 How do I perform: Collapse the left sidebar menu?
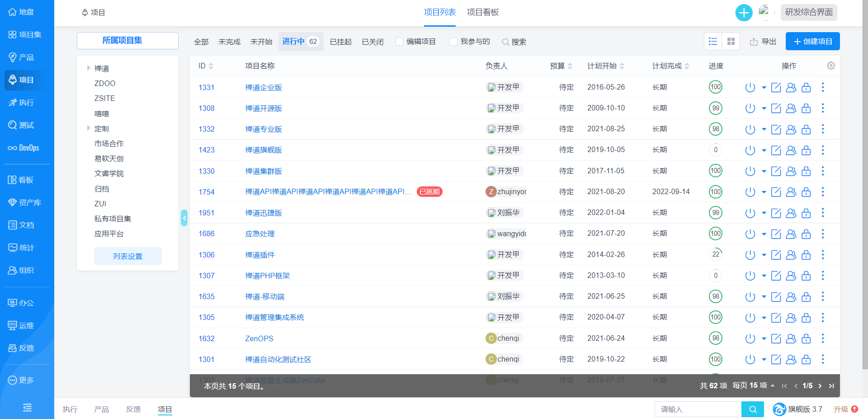27,408
